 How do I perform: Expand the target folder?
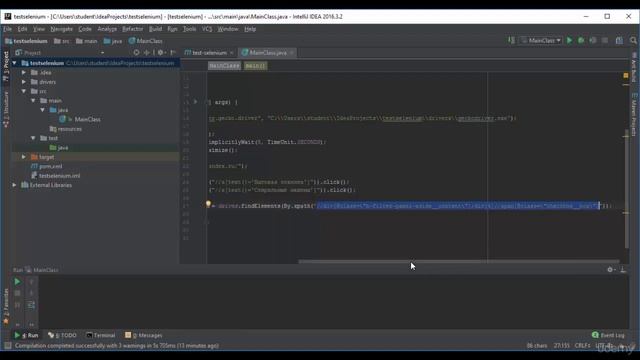(x=24, y=157)
